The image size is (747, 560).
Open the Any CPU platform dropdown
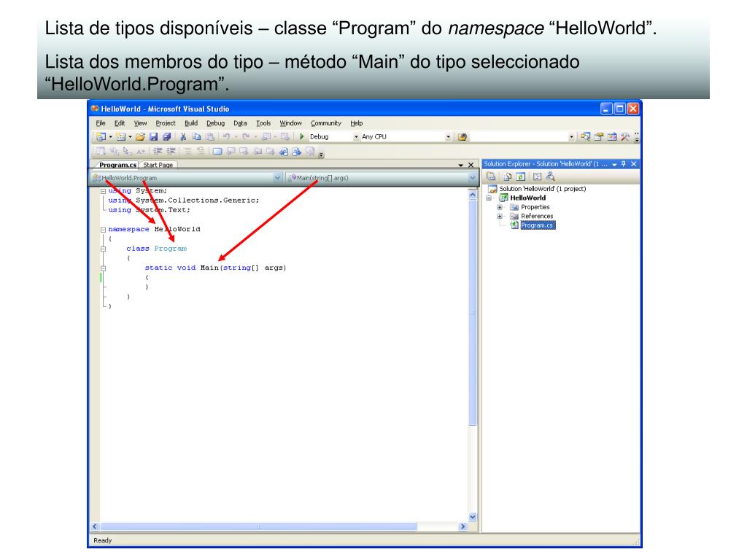pos(449,136)
